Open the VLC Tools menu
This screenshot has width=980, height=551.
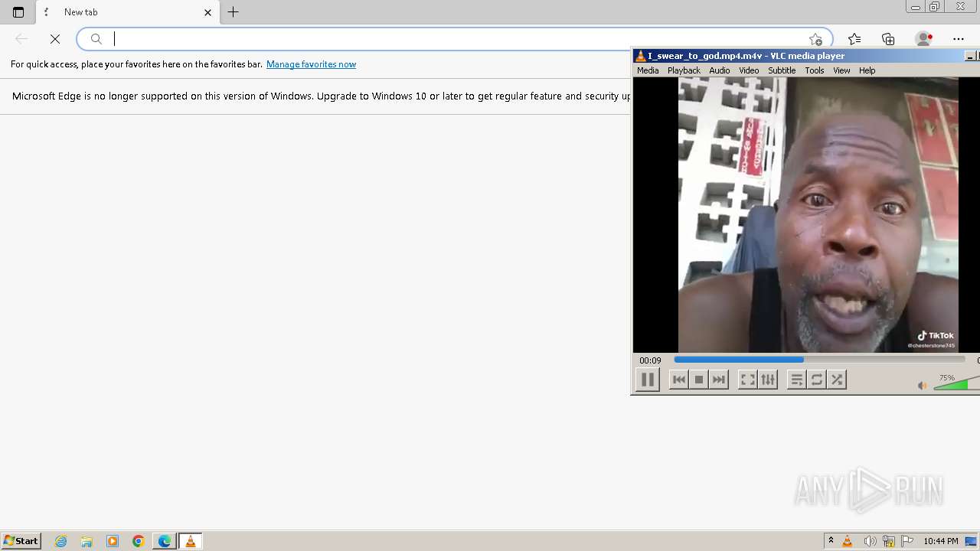point(815,70)
